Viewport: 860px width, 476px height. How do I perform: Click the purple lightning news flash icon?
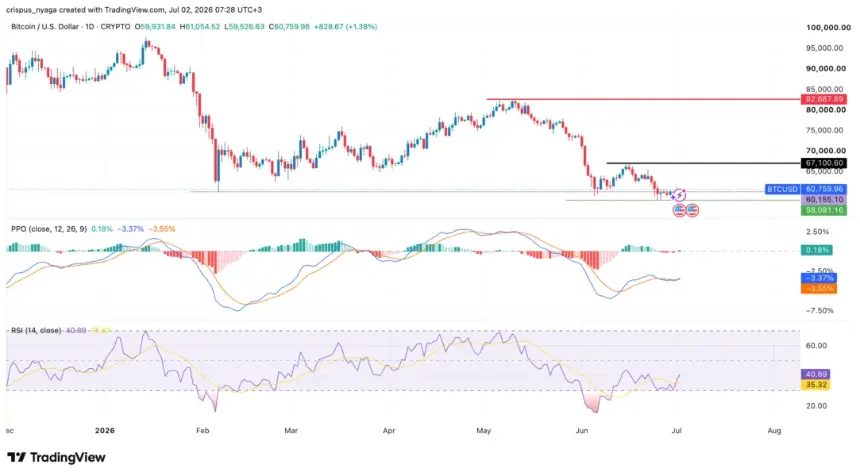click(680, 195)
